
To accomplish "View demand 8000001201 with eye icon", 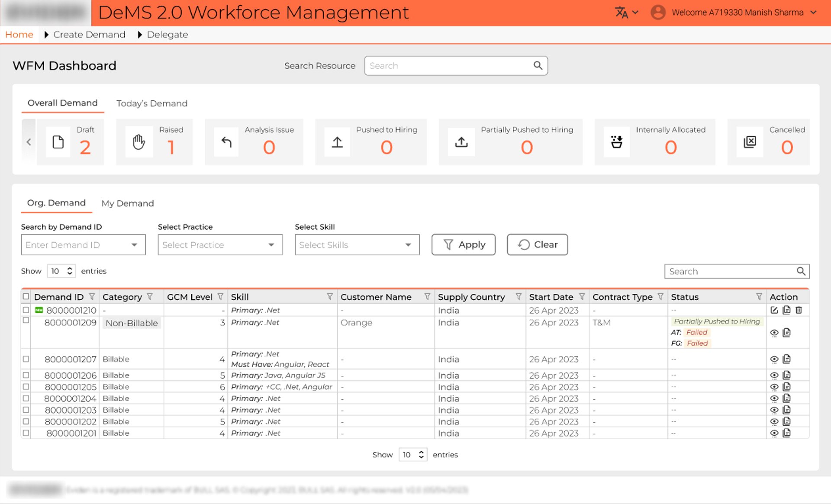I will (x=774, y=433).
